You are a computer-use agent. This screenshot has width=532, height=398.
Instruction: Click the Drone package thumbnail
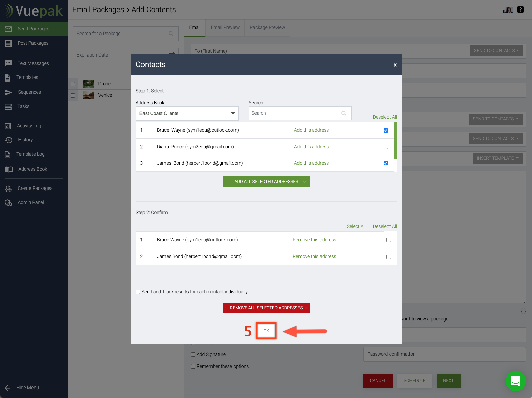click(88, 84)
